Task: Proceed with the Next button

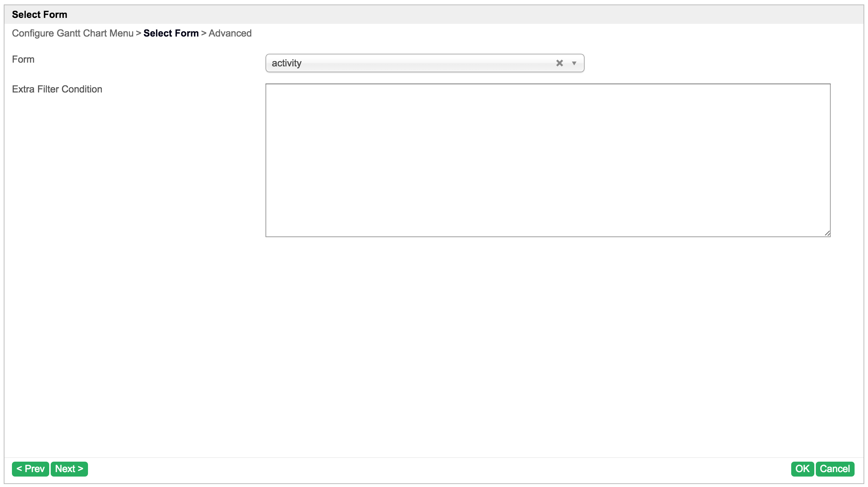Action: [x=69, y=469]
